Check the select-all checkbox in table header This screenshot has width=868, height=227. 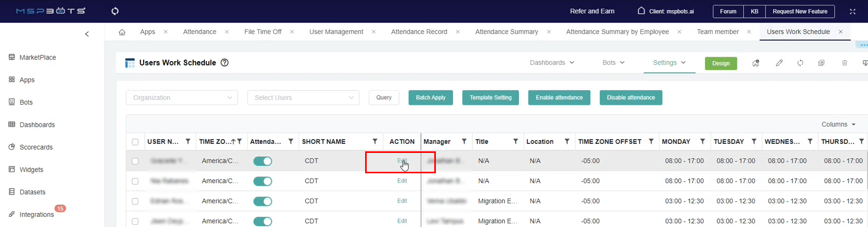pyautogui.click(x=135, y=142)
